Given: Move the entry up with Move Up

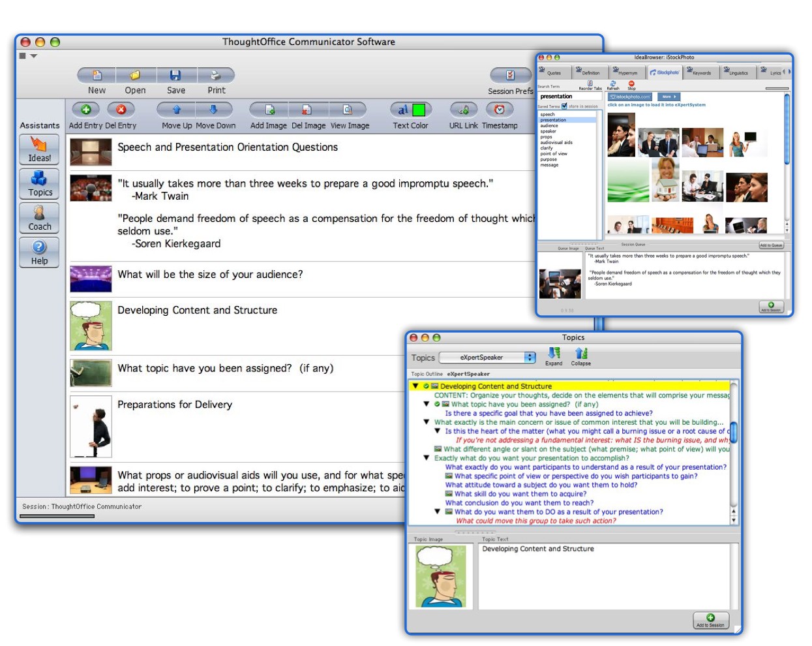Looking at the screenshot, I should [176, 110].
